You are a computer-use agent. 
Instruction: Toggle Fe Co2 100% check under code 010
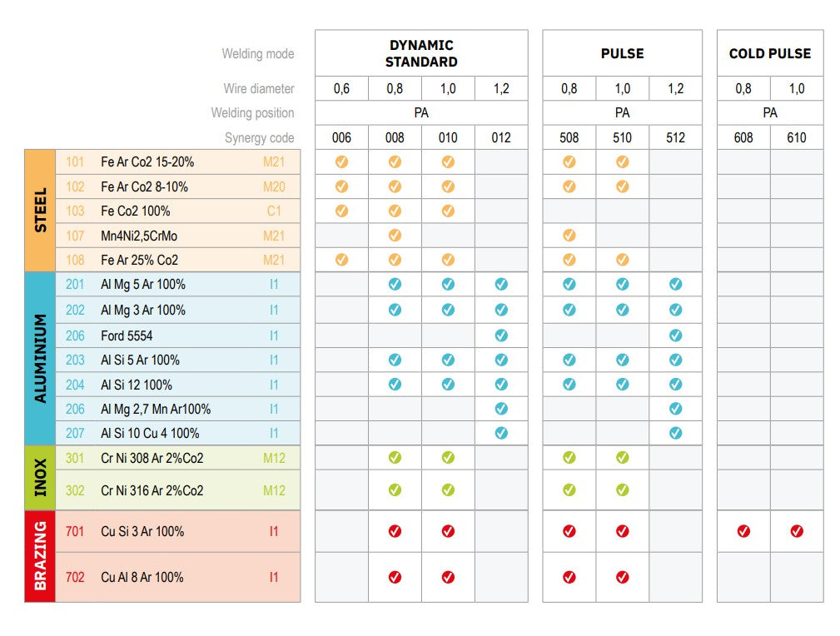448,211
